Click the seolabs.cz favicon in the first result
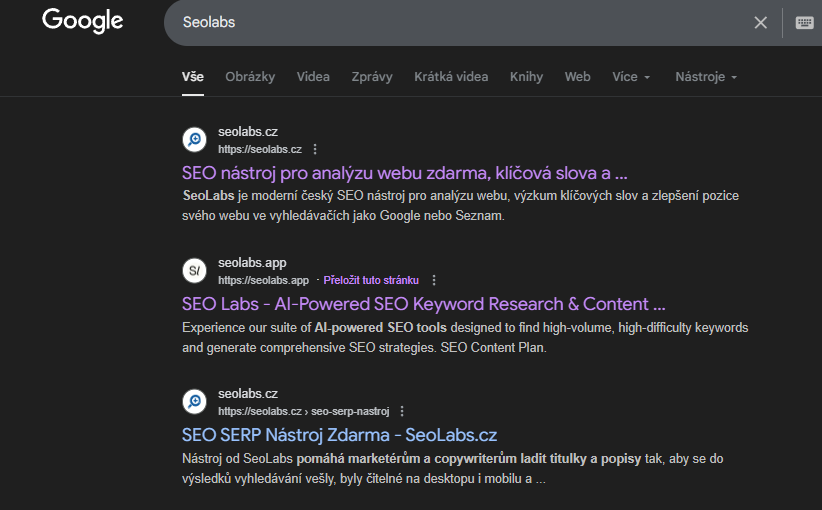822x510 pixels. click(195, 140)
